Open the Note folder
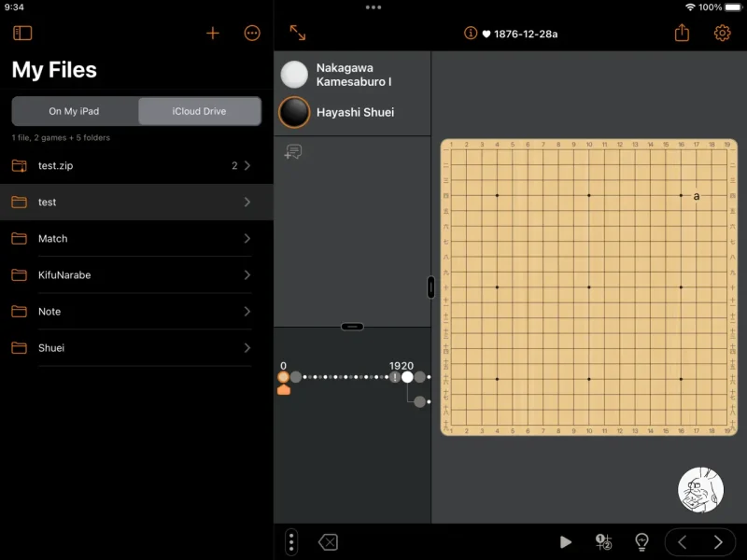 pyautogui.click(x=136, y=312)
